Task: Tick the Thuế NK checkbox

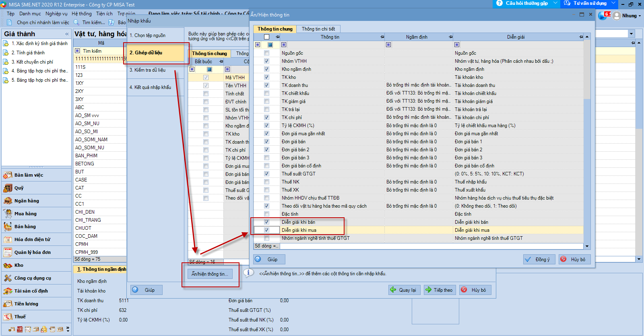Action: 266,182
